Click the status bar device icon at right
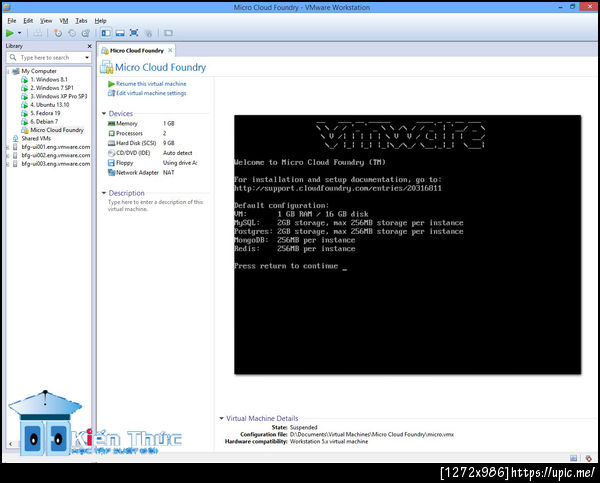Screen dimensions: 600x483 coord(588,458)
